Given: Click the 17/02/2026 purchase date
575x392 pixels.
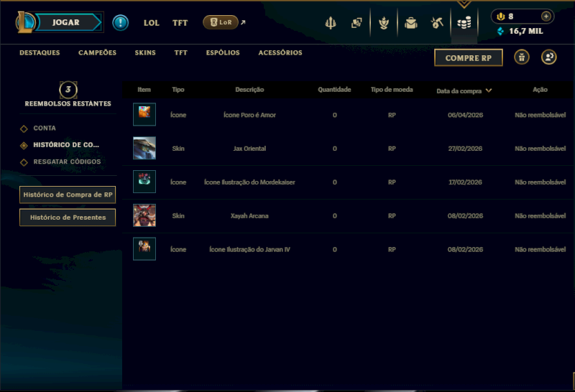Looking at the screenshot, I should click(465, 182).
